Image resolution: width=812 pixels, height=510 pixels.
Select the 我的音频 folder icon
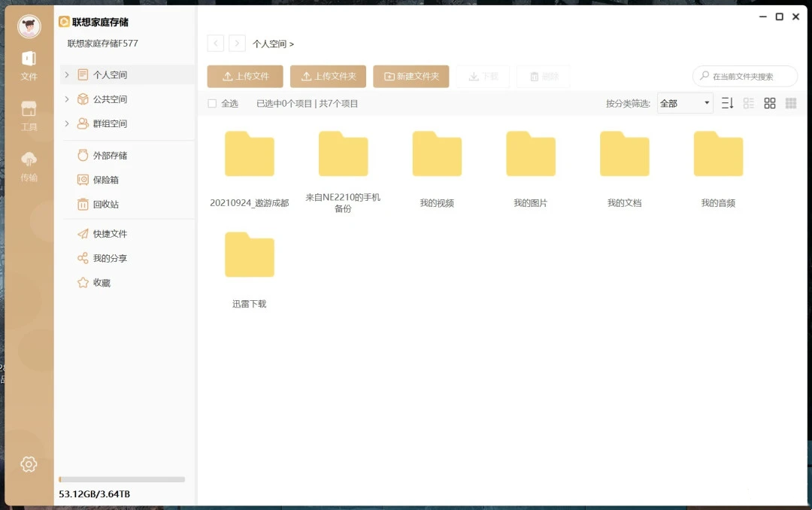(x=718, y=154)
